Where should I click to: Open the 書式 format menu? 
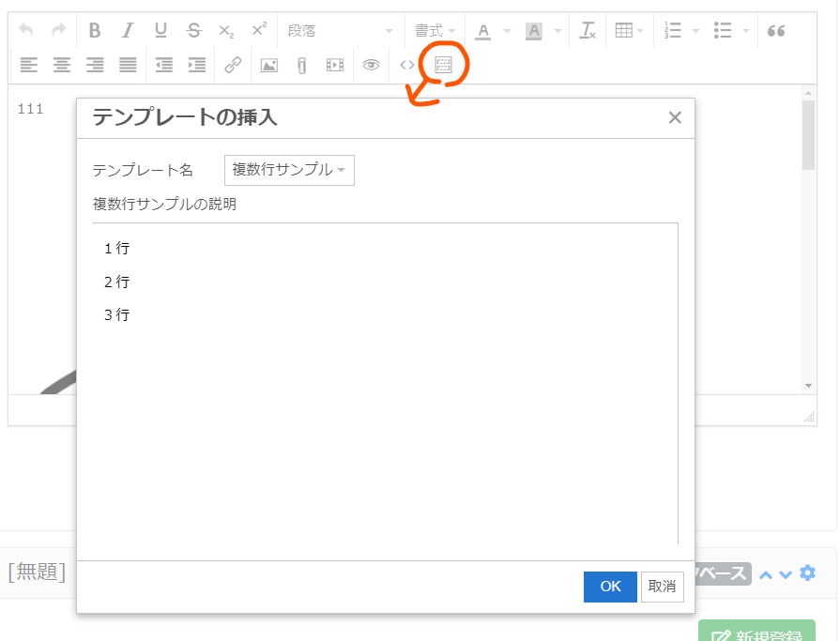[x=433, y=30]
